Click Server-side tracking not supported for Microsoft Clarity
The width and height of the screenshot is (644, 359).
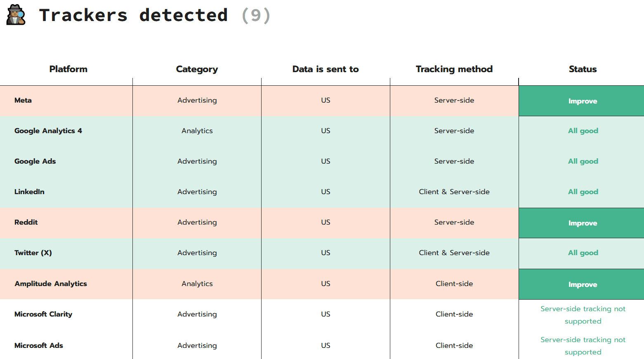tap(583, 315)
